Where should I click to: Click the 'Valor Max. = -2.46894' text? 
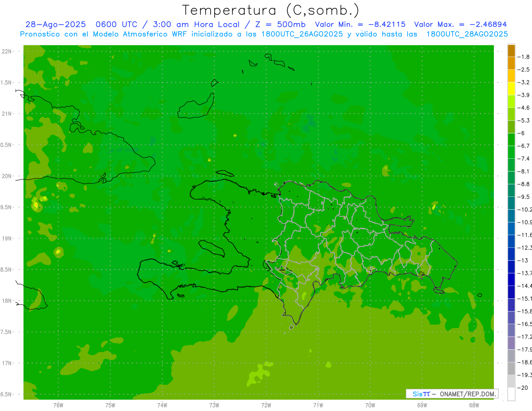coord(460,24)
